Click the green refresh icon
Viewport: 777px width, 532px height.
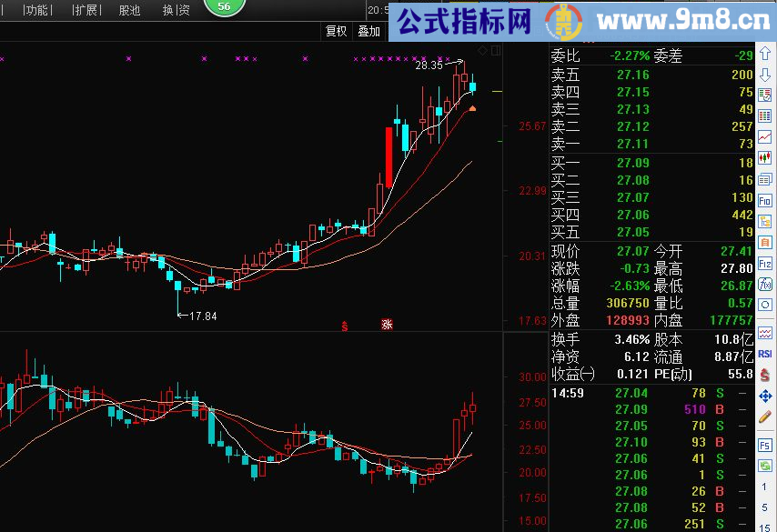(x=765, y=466)
